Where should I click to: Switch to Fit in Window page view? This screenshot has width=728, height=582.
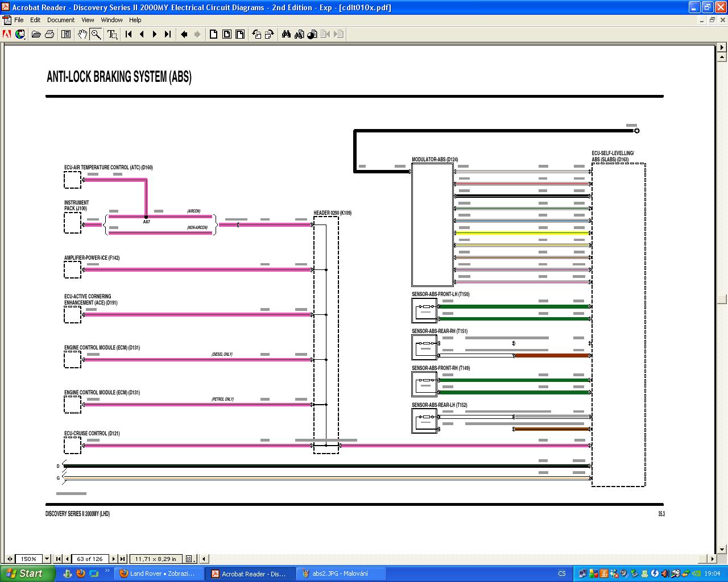click(x=227, y=35)
